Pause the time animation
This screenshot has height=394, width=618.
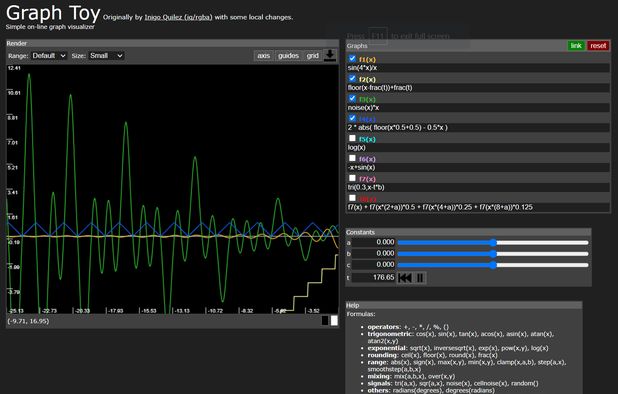tap(420, 278)
